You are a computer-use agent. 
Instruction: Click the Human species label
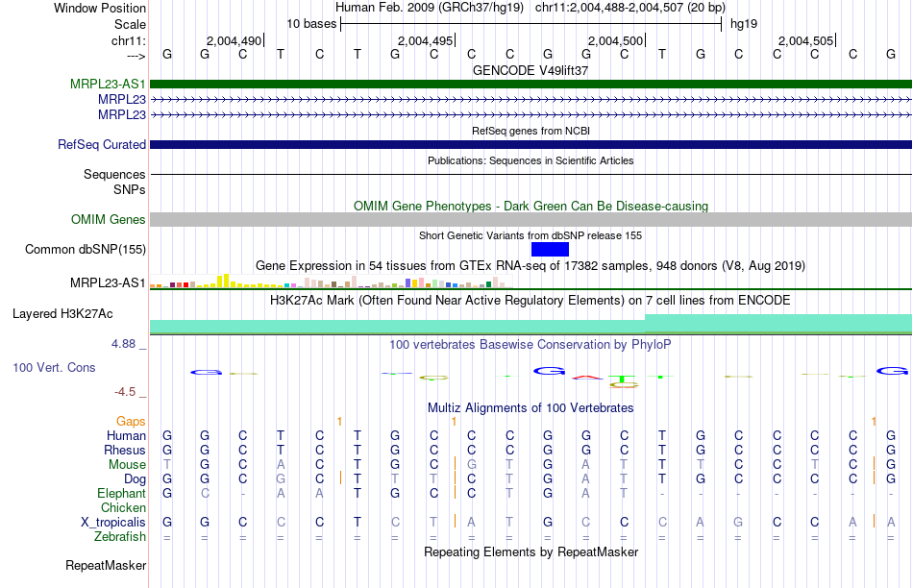126,435
